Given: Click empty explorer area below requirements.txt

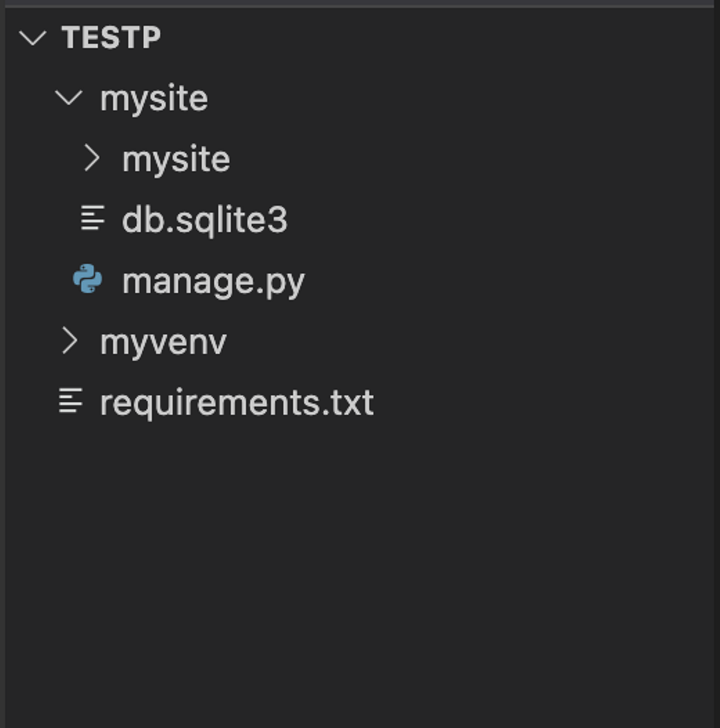Looking at the screenshot, I should (x=350, y=550).
